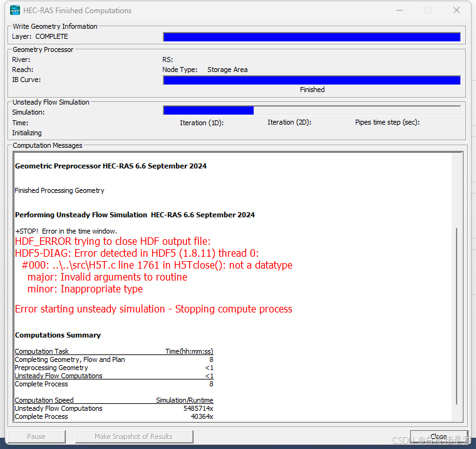Click the Geometry Processor IB Curve progress bar
This screenshot has width=476, height=449.
tap(312, 80)
